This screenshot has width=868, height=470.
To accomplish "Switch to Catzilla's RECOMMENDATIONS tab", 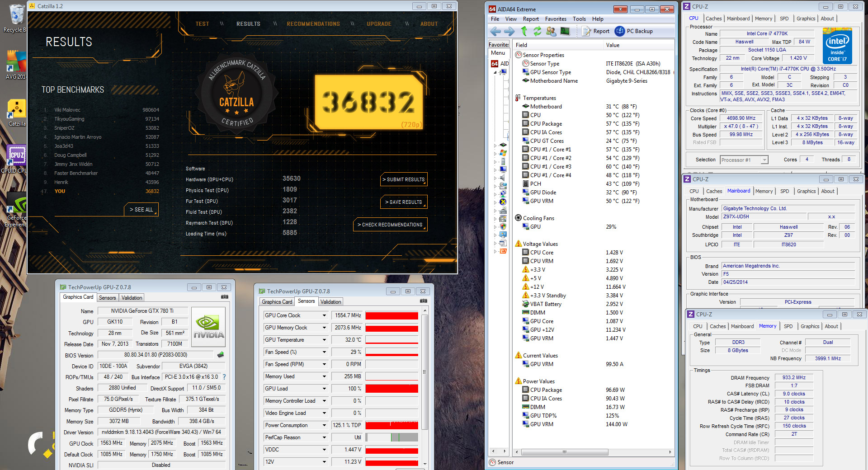I will (313, 24).
